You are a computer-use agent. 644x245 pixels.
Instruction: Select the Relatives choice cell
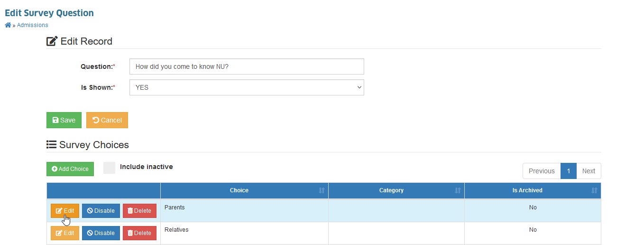(x=244, y=233)
